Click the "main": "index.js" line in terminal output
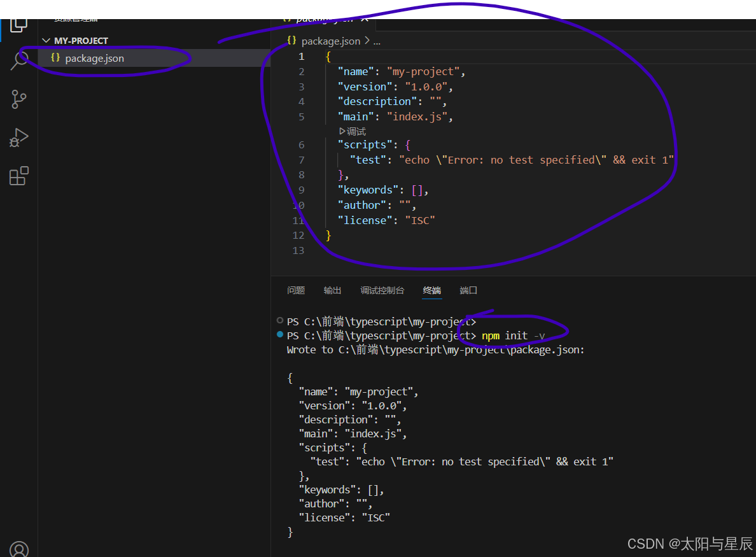The width and height of the screenshot is (756, 557). tap(353, 434)
